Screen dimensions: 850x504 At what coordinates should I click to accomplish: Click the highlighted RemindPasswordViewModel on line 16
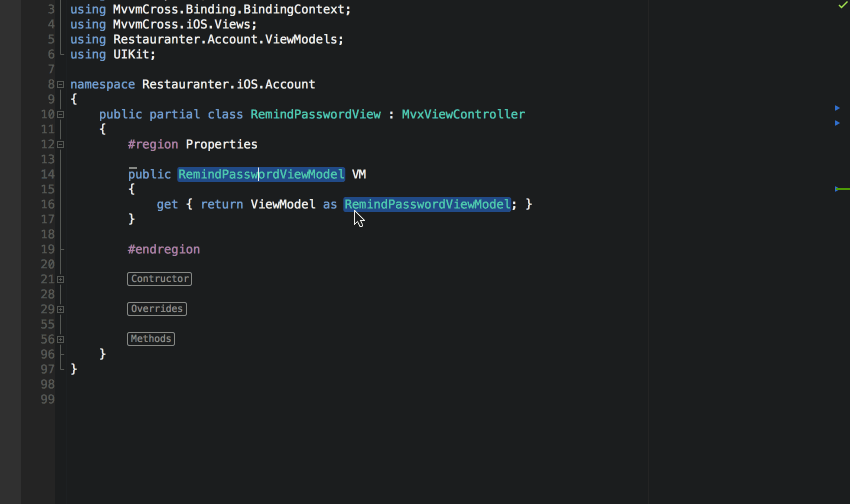click(x=427, y=204)
